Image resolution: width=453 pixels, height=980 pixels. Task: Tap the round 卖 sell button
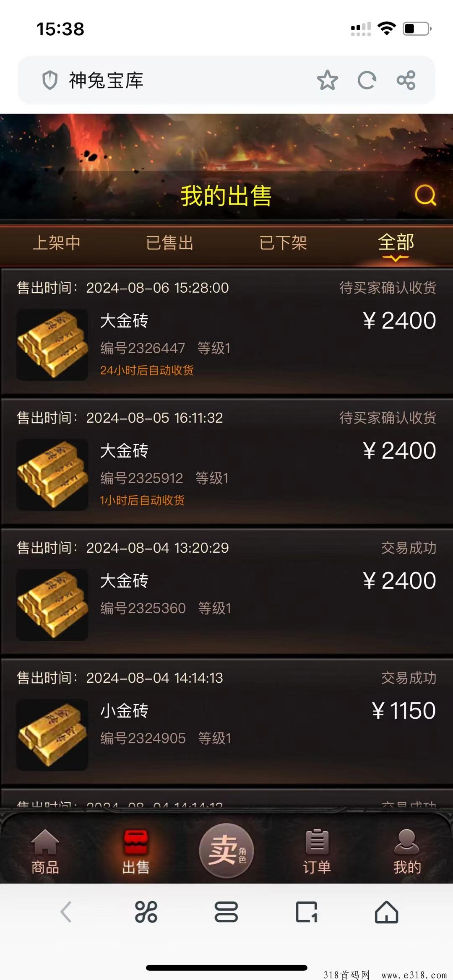(x=226, y=850)
